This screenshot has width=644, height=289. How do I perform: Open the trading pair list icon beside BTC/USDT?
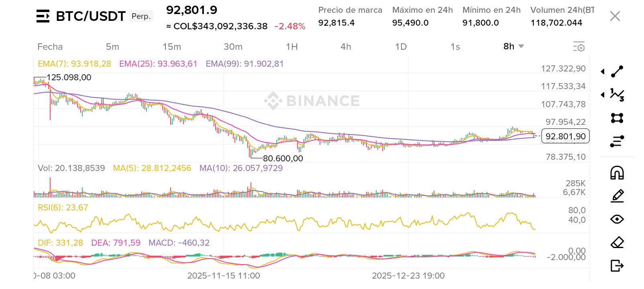pos(43,16)
